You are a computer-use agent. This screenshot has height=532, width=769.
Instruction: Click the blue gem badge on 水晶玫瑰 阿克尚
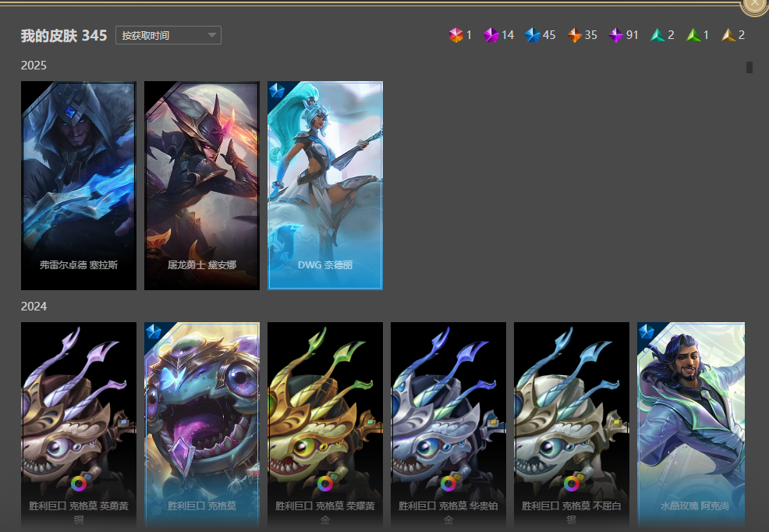click(x=647, y=332)
